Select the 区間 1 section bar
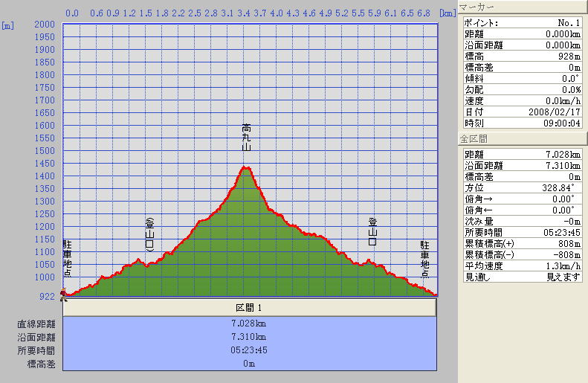 [x=249, y=308]
